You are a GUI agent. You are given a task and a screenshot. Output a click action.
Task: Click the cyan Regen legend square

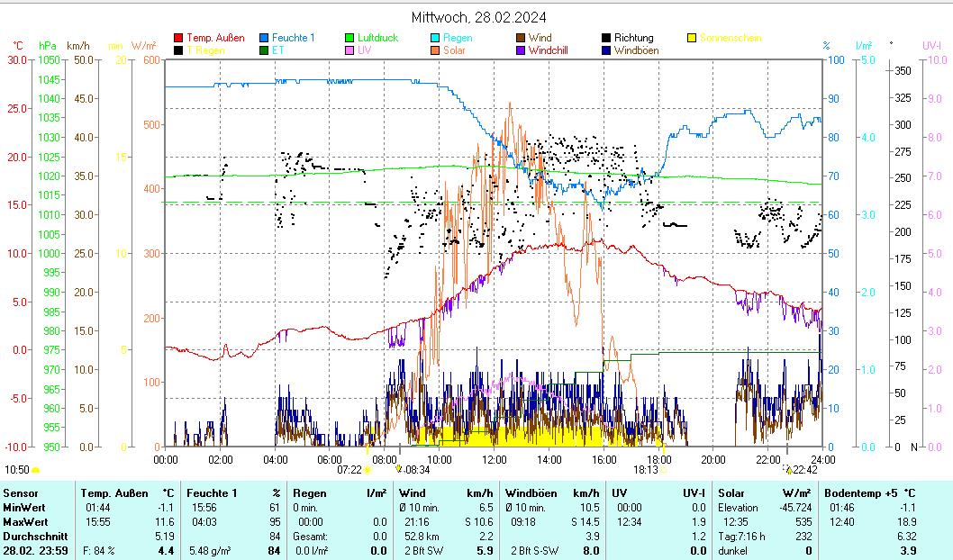coord(435,39)
